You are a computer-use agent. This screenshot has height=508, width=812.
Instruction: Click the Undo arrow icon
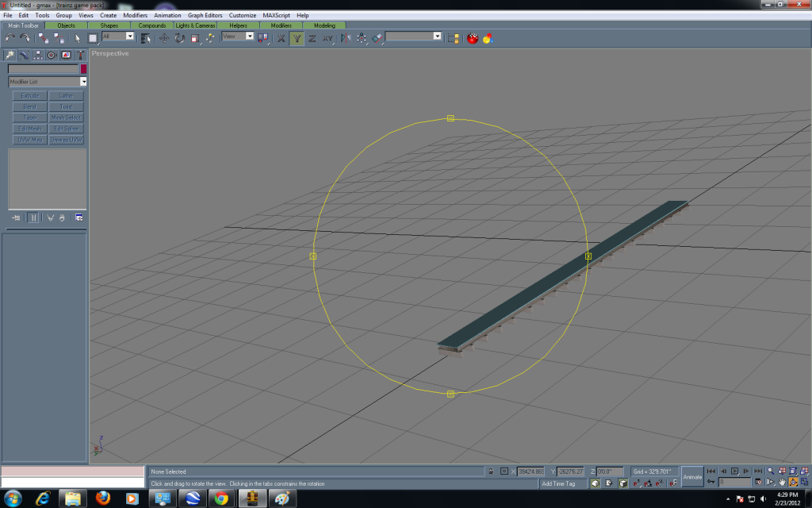(x=10, y=37)
